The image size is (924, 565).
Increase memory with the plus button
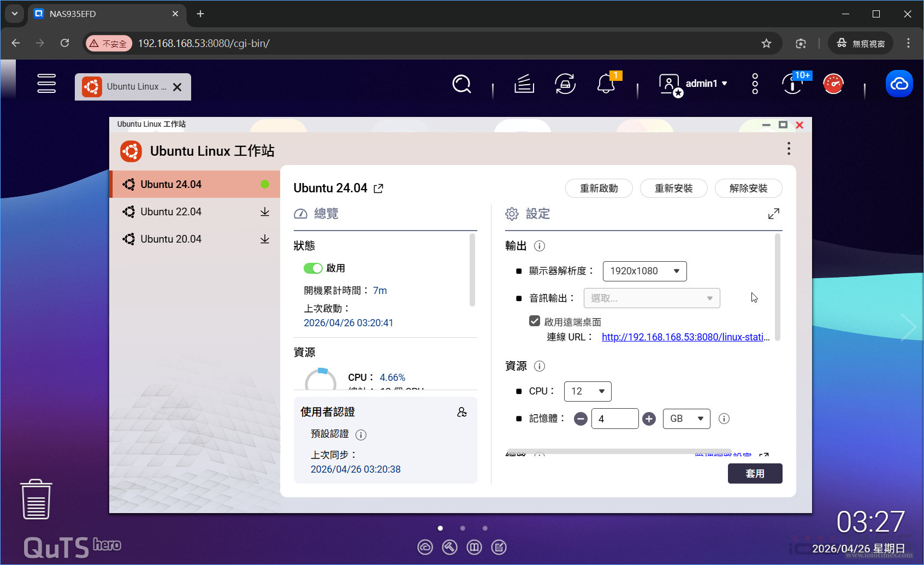[649, 419]
